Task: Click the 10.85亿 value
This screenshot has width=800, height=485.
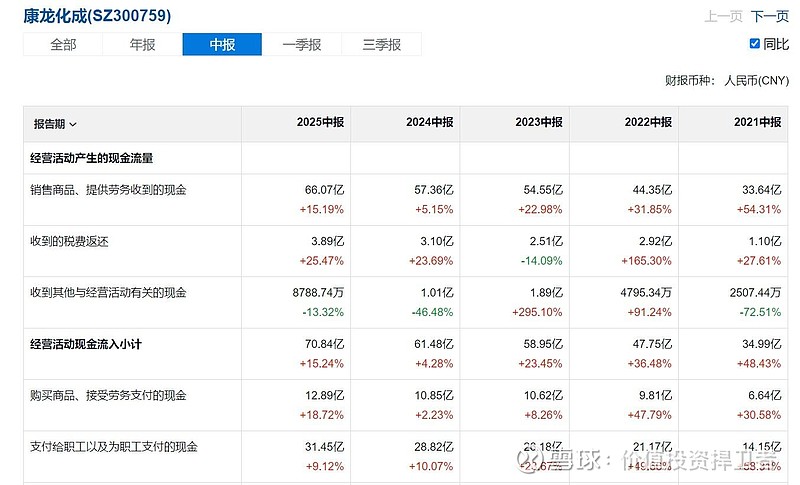Action: pos(434,395)
